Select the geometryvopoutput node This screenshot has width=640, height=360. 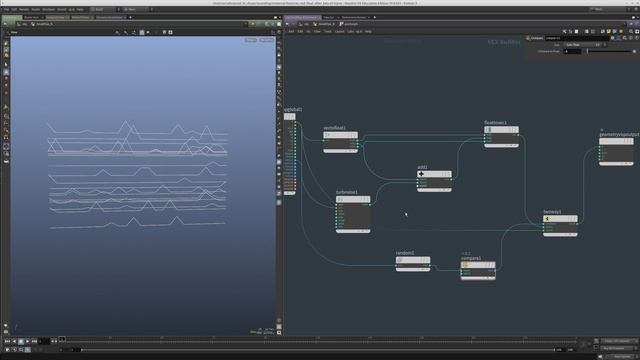(616, 141)
